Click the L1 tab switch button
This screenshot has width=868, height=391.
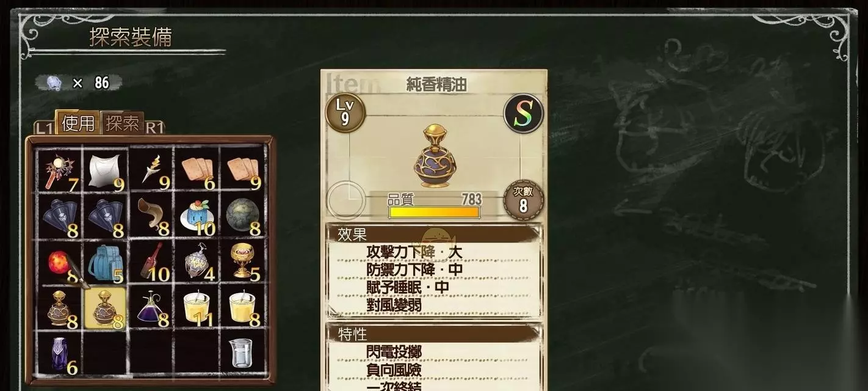tap(45, 128)
